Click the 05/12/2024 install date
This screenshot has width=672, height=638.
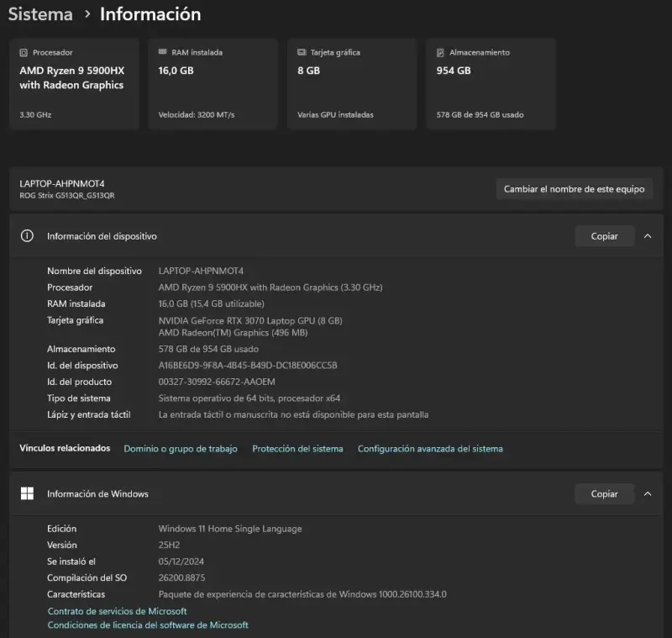click(x=181, y=562)
